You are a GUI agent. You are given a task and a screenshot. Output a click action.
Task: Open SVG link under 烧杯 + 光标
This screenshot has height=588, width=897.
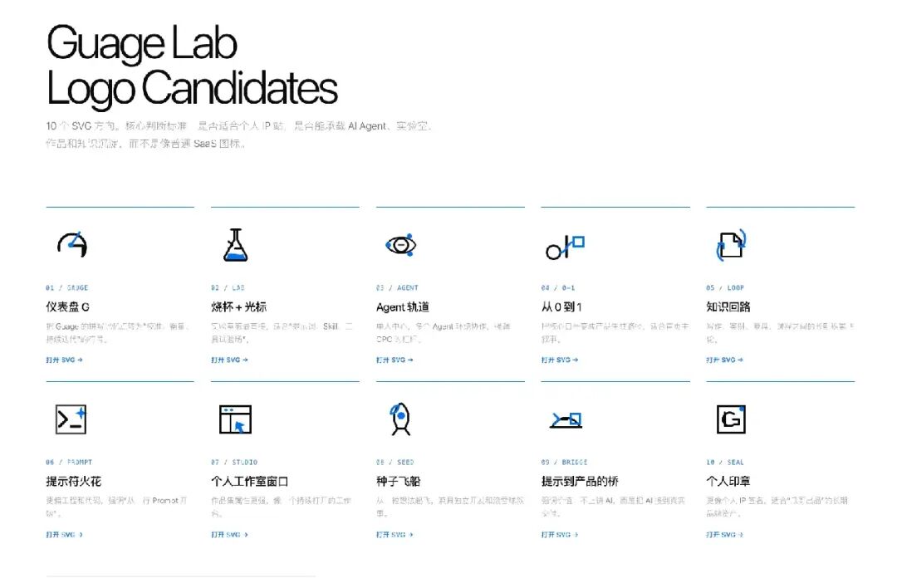pyautogui.click(x=229, y=360)
